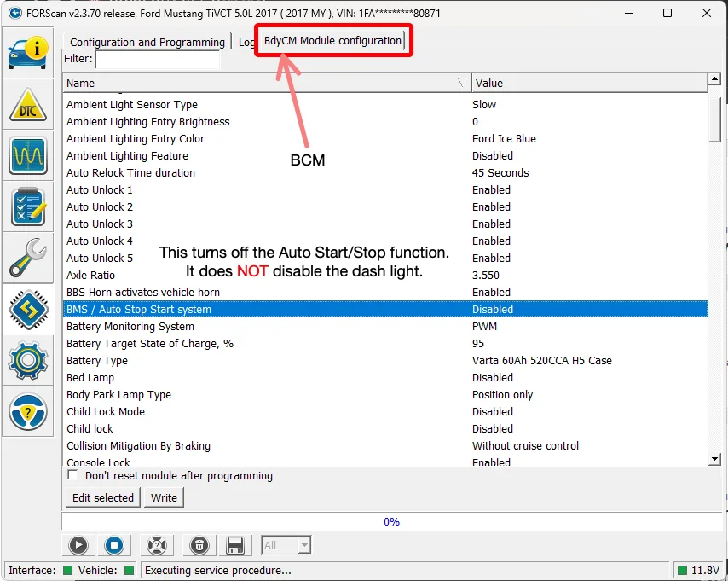728x581 pixels.
Task: Select the Axle Ratio row
Action: (385, 276)
